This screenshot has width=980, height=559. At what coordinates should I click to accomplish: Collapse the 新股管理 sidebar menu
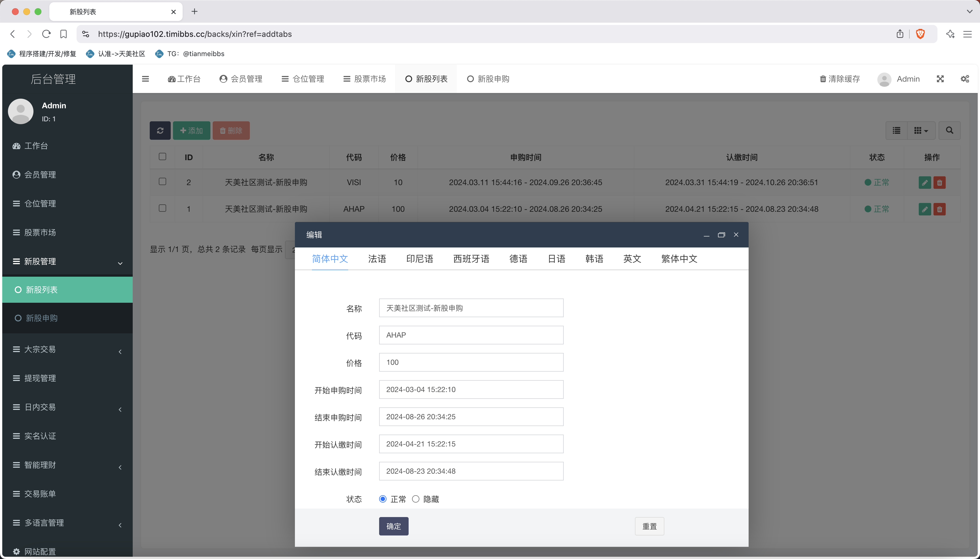(x=67, y=261)
